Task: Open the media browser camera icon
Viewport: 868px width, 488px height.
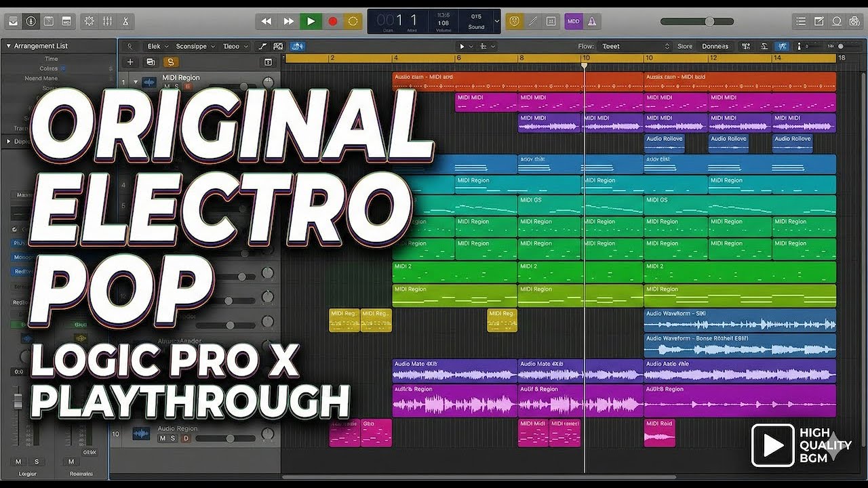Action: point(855,21)
